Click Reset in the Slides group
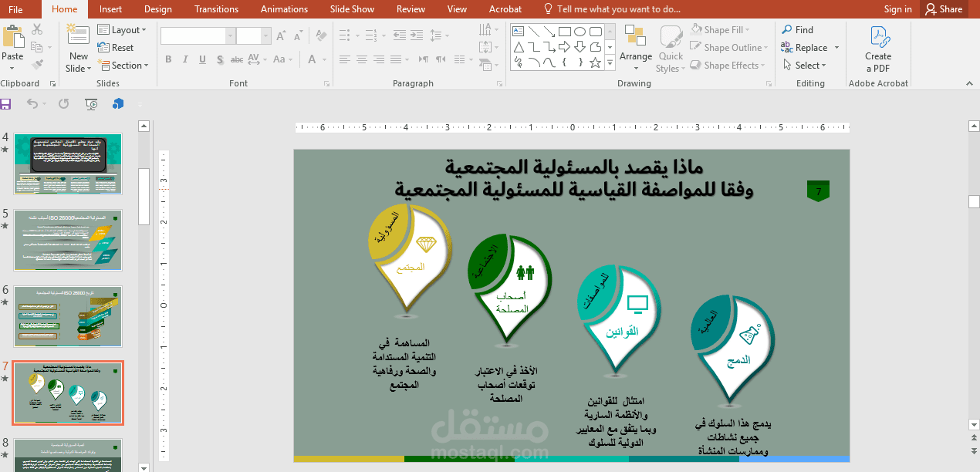The width and height of the screenshot is (980, 472). tap(115, 47)
